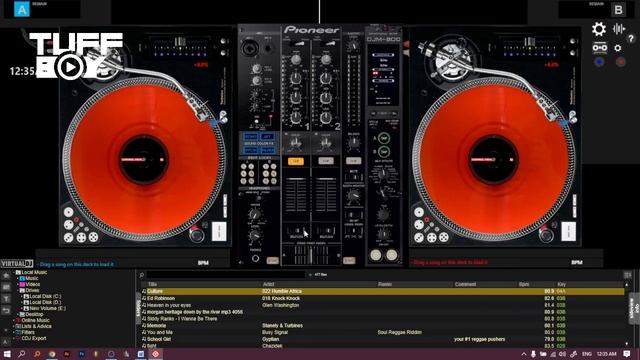Collapse the Drives tree node
This screenshot has width=640, height=360.
click(x=17, y=290)
